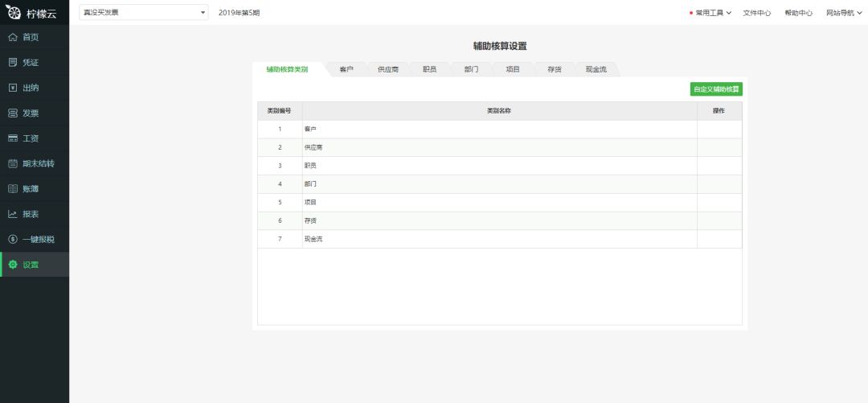Select the 职员 row in the table

[x=500, y=166]
